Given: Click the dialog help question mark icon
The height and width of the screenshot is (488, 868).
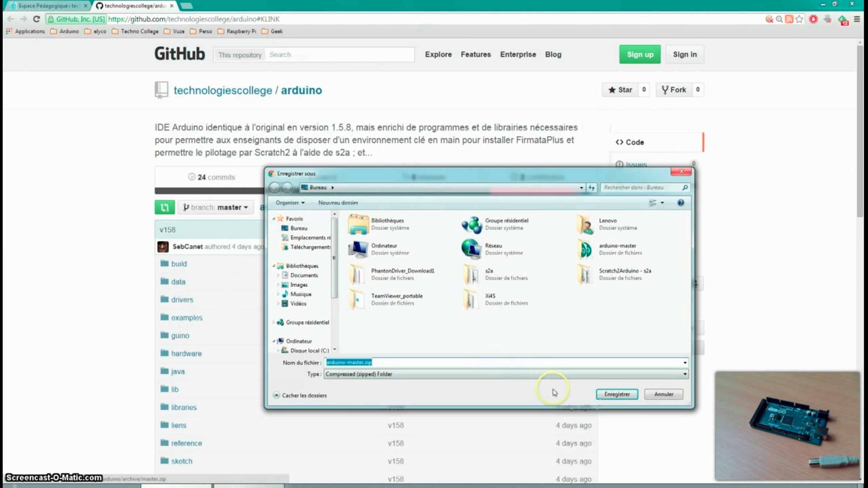Looking at the screenshot, I should pyautogui.click(x=681, y=203).
